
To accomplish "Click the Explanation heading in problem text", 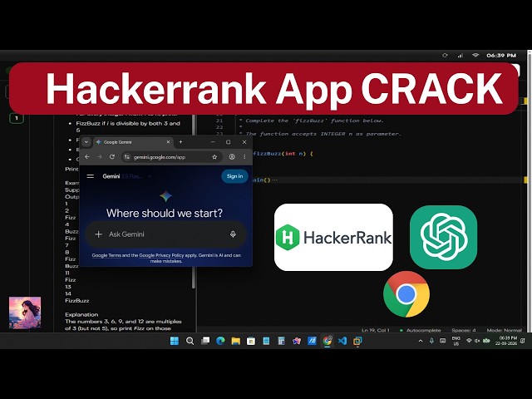I will pos(81,314).
